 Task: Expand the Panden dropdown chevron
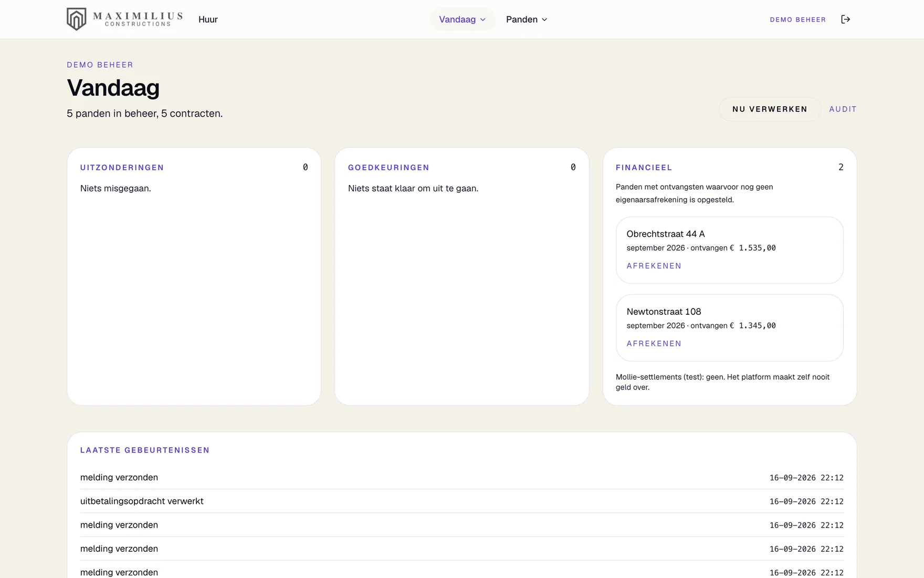(544, 19)
